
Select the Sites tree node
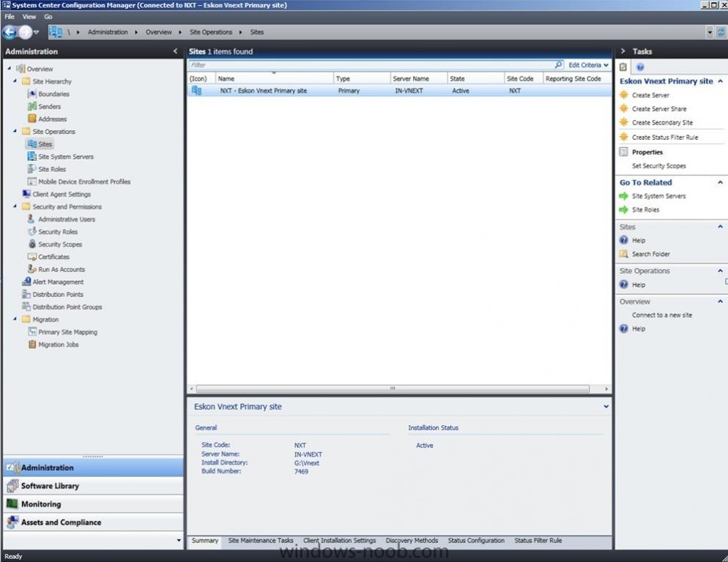(40, 144)
